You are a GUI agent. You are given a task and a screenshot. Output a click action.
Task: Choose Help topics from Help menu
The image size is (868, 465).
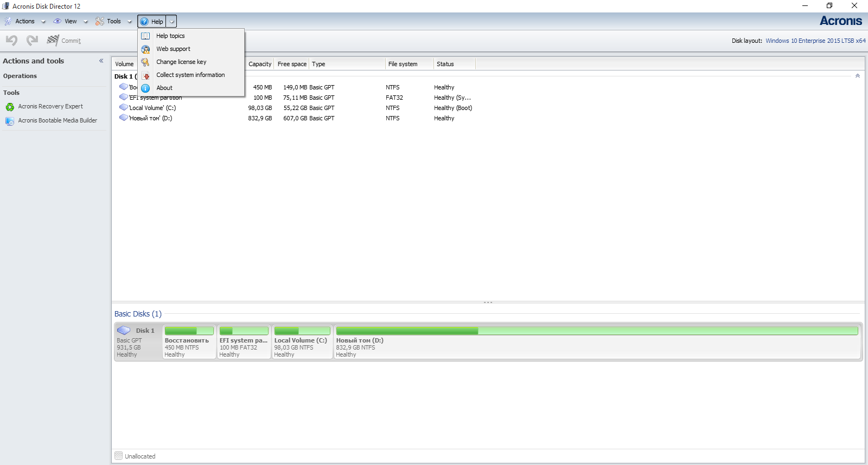(x=191, y=36)
